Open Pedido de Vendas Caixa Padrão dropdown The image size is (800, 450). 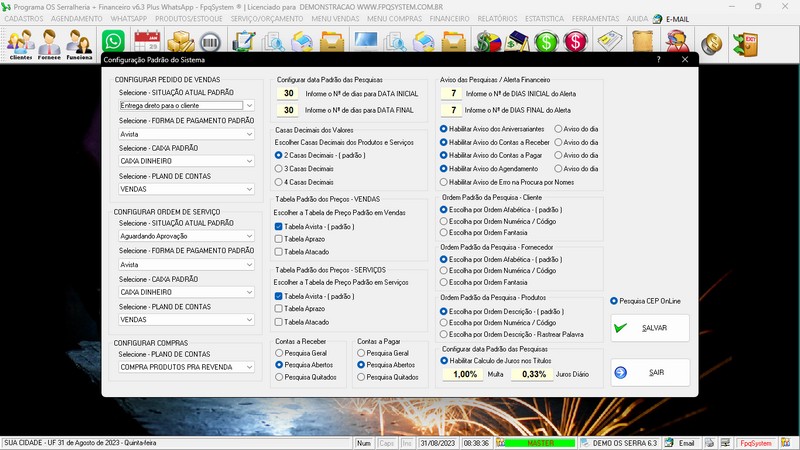coord(249,160)
